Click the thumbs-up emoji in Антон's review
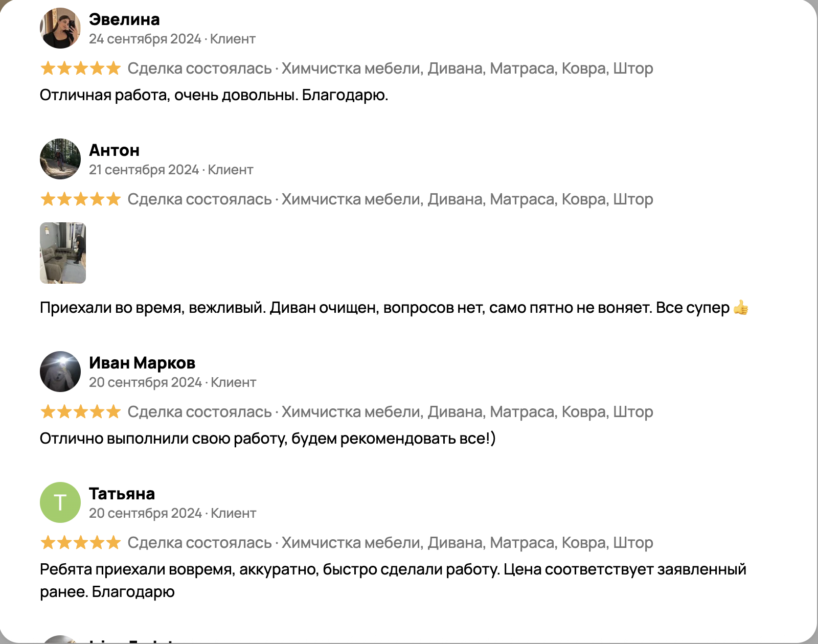This screenshot has height=644, width=818. point(740,308)
